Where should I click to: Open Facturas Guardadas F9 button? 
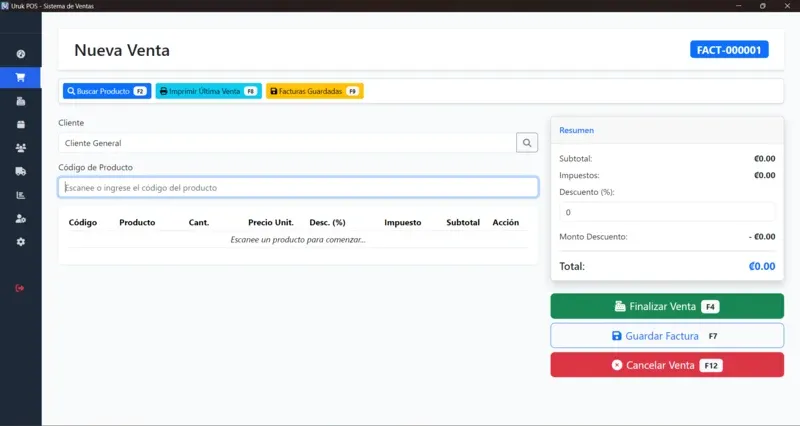(x=315, y=91)
